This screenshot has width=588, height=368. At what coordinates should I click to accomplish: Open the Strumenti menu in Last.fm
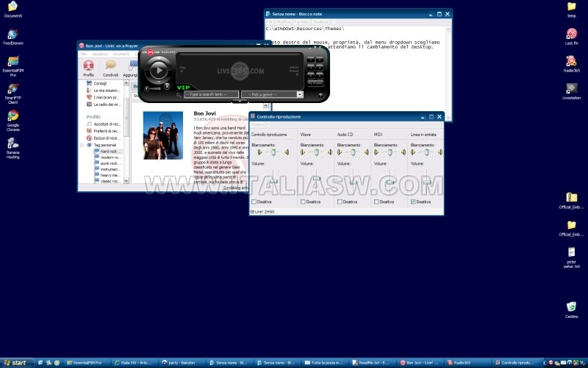[x=121, y=54]
